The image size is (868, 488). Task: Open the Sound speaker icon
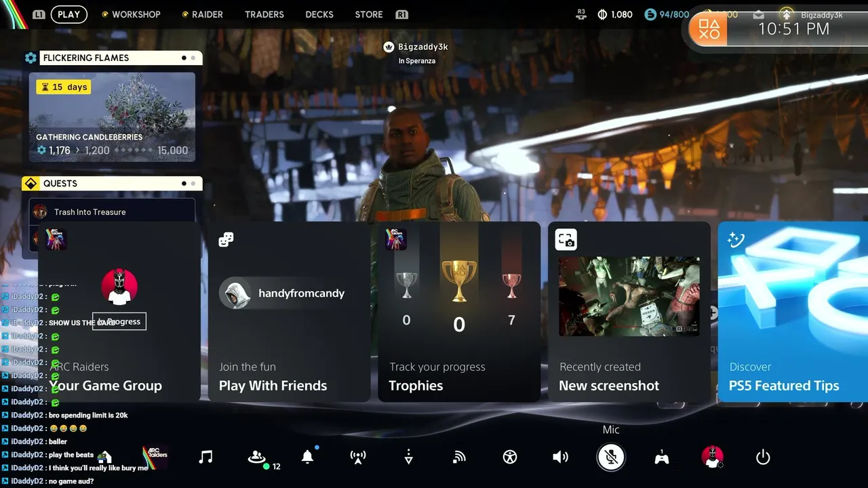pos(560,457)
